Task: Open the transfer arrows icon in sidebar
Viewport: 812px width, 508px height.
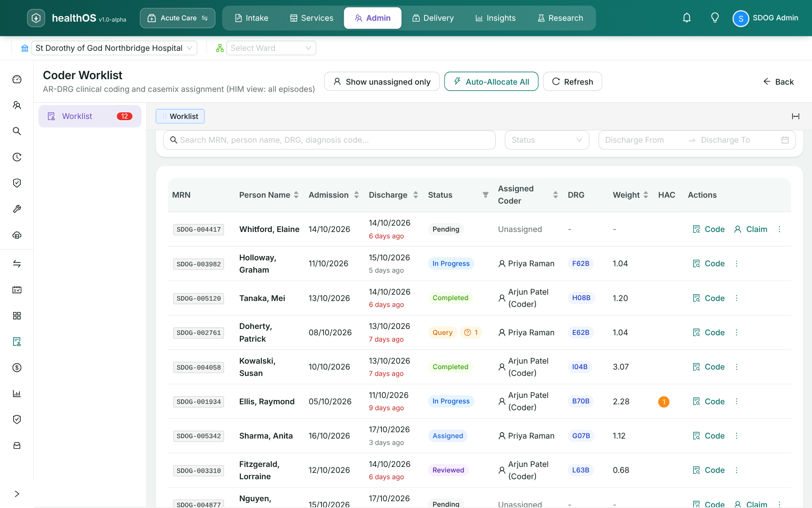Action: coord(17,264)
